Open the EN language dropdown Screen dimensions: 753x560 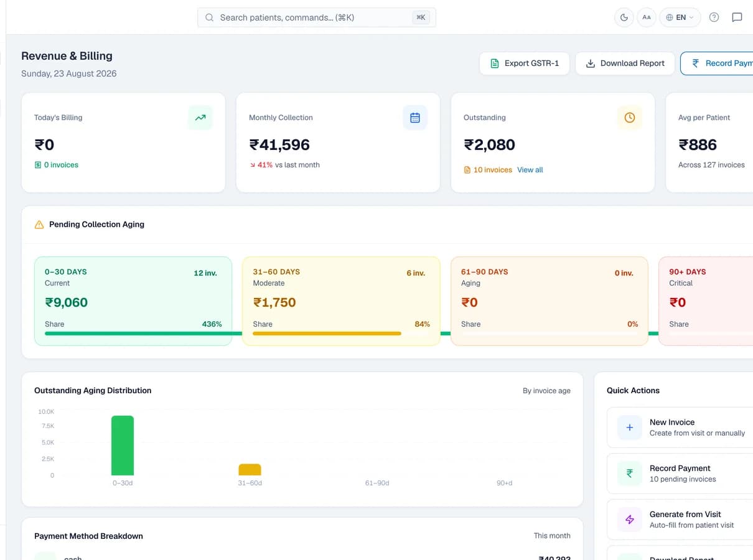click(x=680, y=17)
